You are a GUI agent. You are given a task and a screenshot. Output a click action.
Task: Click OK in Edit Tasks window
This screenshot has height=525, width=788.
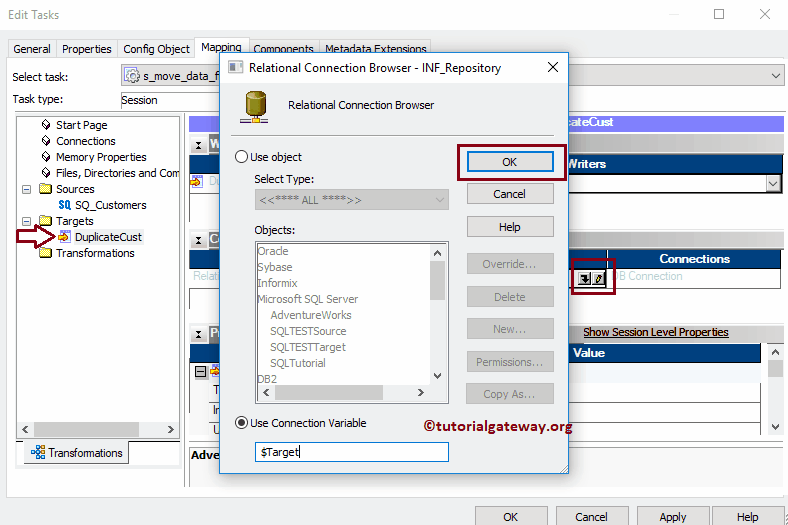pyautogui.click(x=511, y=517)
